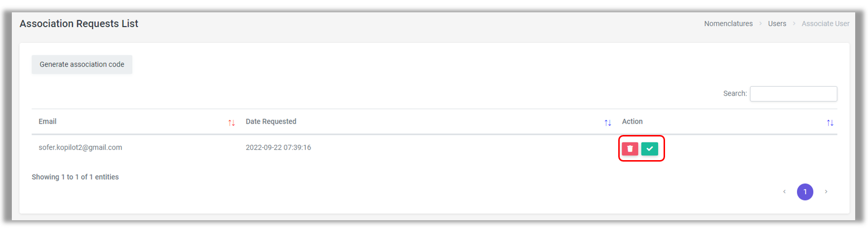Viewport: 868px width, 235px height.
Task: Go to previous page of results
Action: pyautogui.click(x=784, y=192)
